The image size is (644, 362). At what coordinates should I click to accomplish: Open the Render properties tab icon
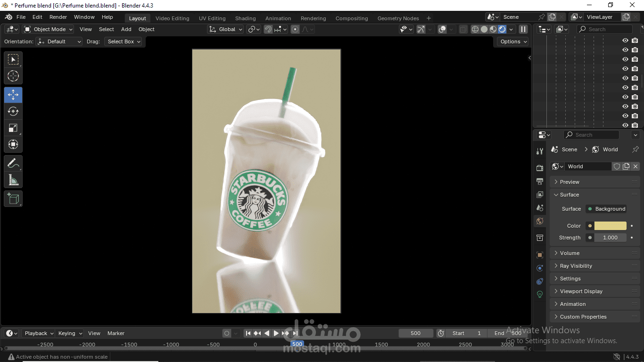(540, 168)
